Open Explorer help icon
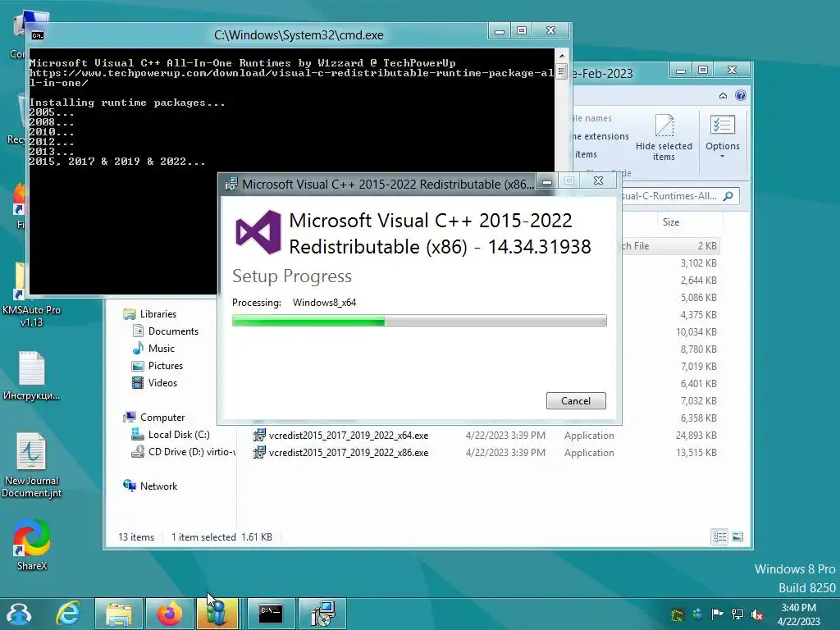840x630 pixels. tap(741, 95)
